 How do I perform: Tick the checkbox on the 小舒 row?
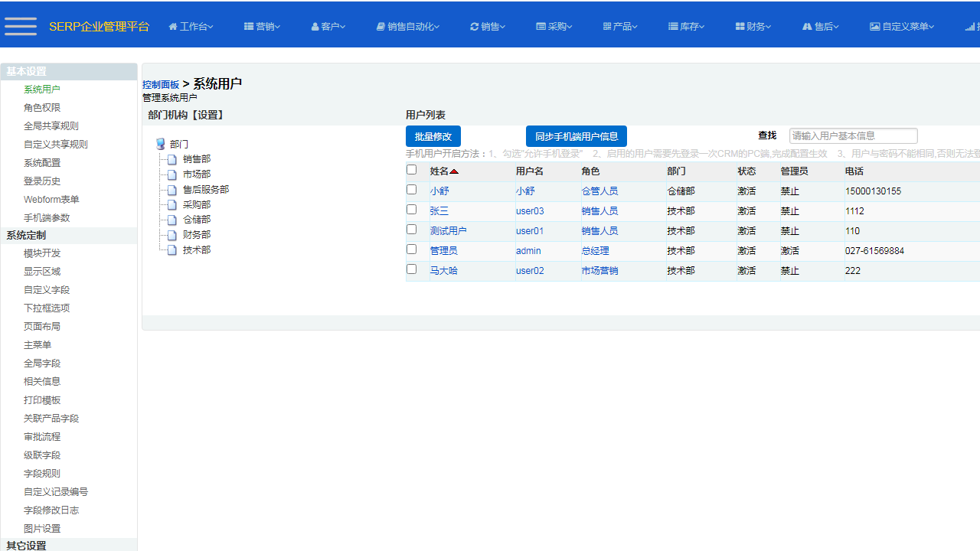pos(411,191)
